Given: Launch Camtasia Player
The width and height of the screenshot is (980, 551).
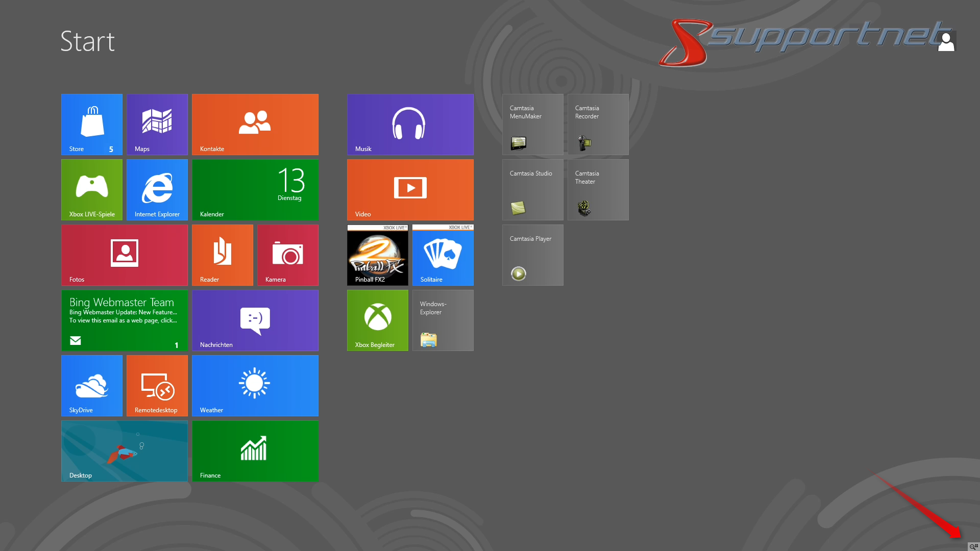Looking at the screenshot, I should click(532, 255).
